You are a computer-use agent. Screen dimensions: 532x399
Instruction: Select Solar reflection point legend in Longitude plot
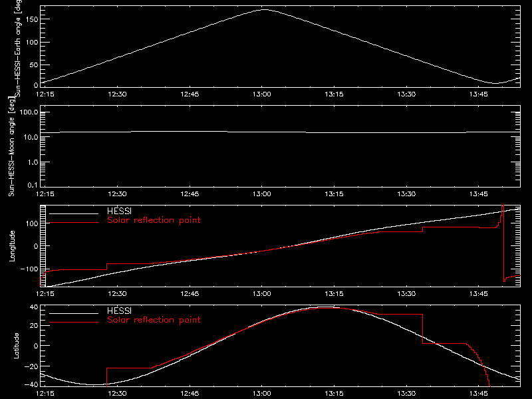coord(154,220)
